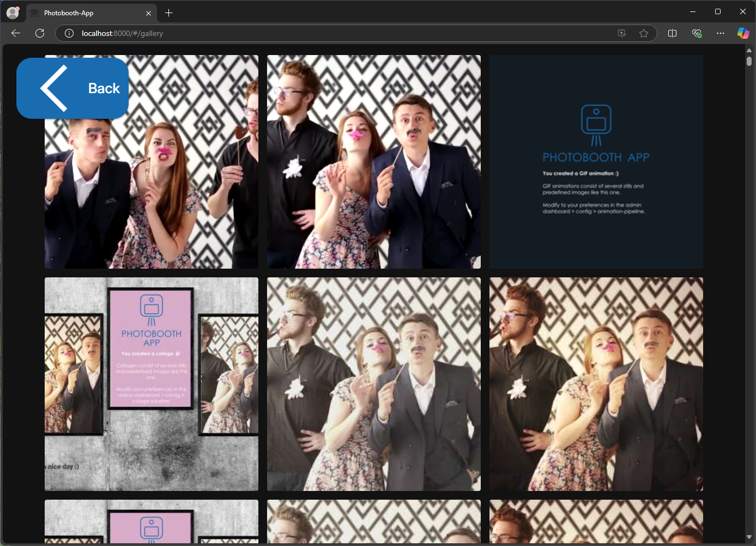Open the Copilot sidebar icon
Screen dimensions: 756x546
pyautogui.click(x=743, y=33)
